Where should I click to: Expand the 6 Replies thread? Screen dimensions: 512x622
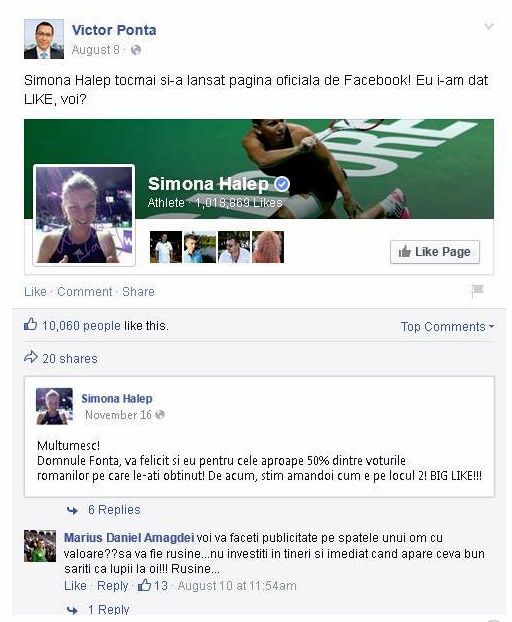point(114,510)
